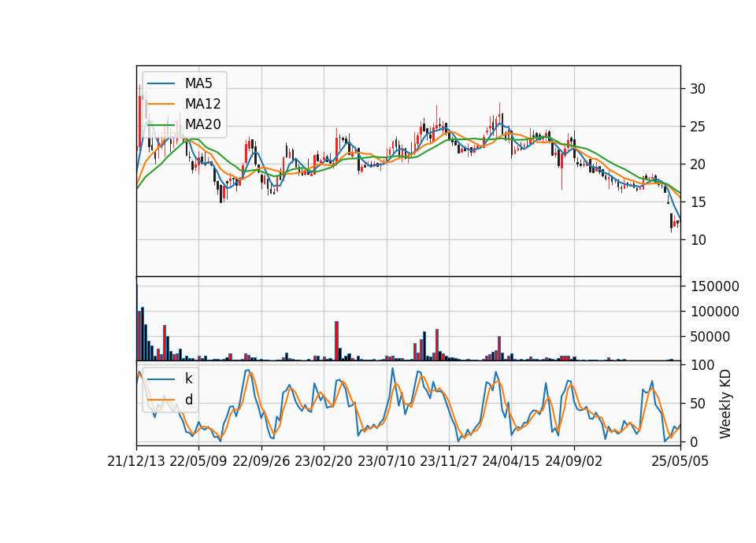Click the 23/07/10 date tick label
Image resolution: width=756 pixels, height=543 pixels.
click(x=386, y=462)
